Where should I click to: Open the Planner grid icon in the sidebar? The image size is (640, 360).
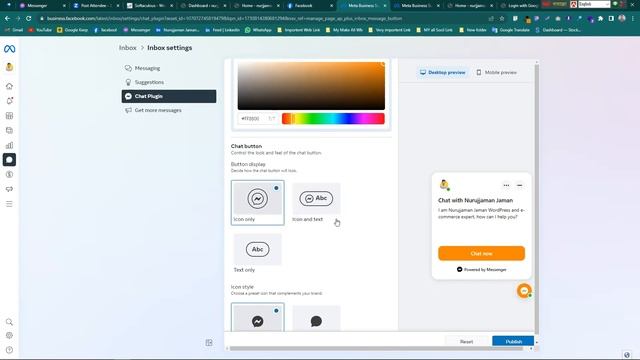click(x=9, y=116)
